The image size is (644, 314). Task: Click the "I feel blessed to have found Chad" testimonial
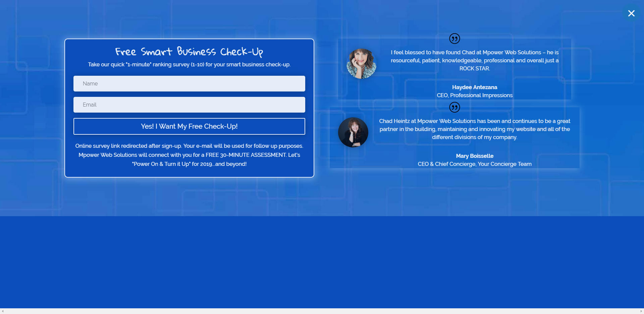(475, 60)
